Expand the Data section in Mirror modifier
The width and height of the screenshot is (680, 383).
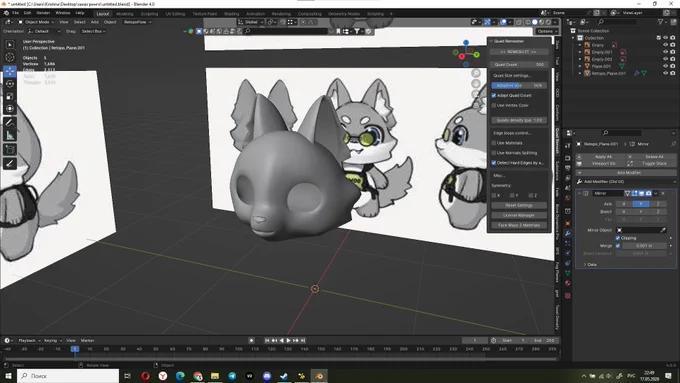point(590,264)
